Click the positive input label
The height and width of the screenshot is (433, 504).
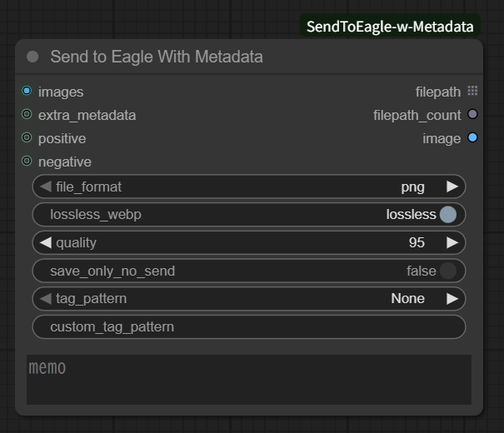pyautogui.click(x=62, y=139)
